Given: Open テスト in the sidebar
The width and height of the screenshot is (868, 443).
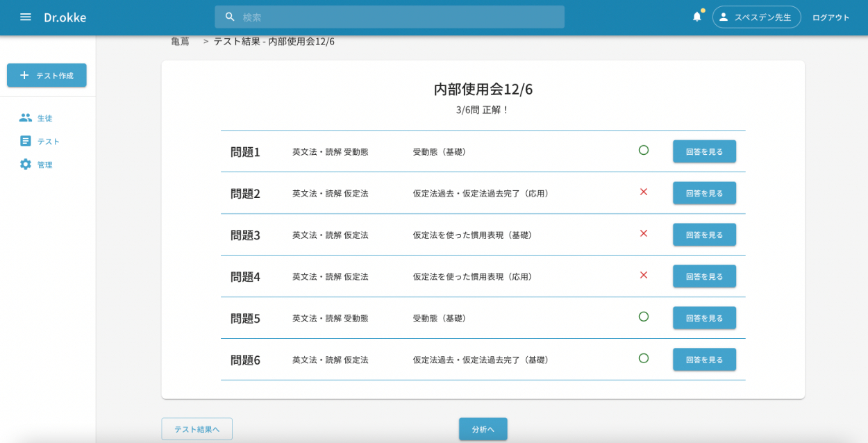Looking at the screenshot, I should 48,141.
